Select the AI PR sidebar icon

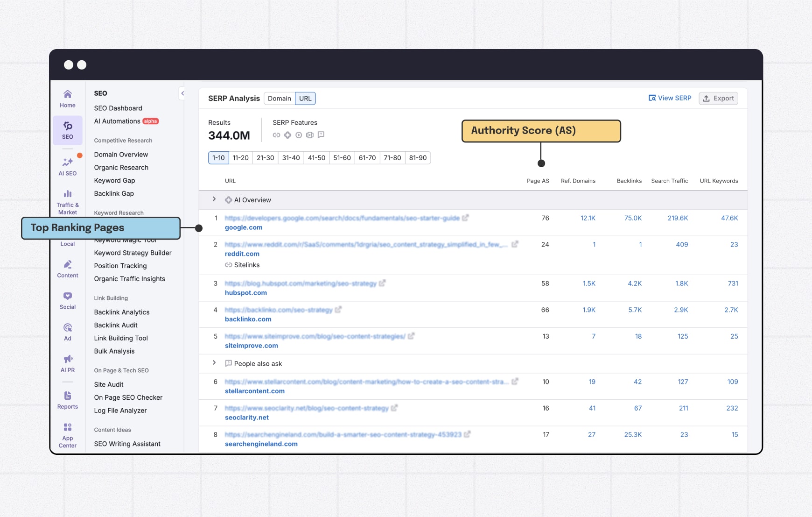[x=68, y=362]
